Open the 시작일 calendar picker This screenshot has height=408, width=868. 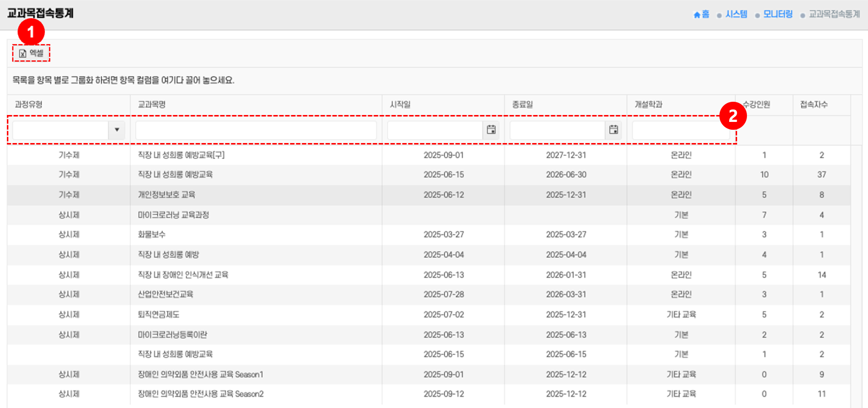[x=491, y=130]
